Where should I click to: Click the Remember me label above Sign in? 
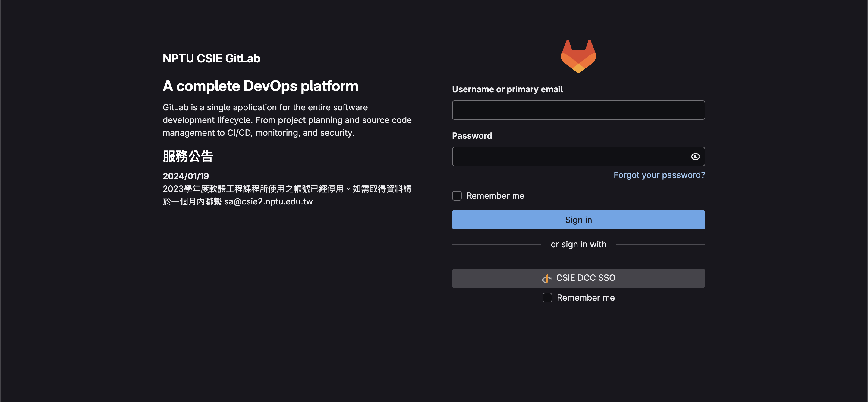[x=495, y=196]
